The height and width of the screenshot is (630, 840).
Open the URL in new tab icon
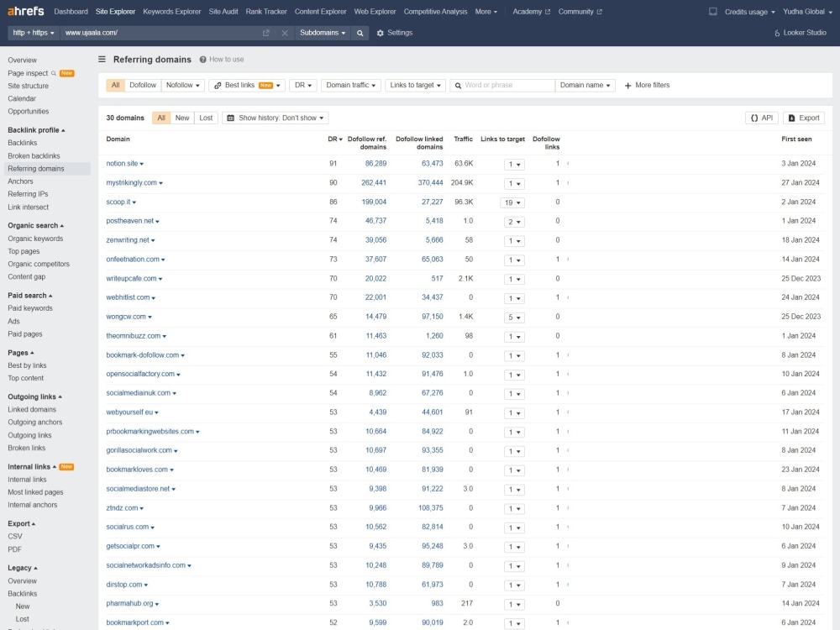265,34
